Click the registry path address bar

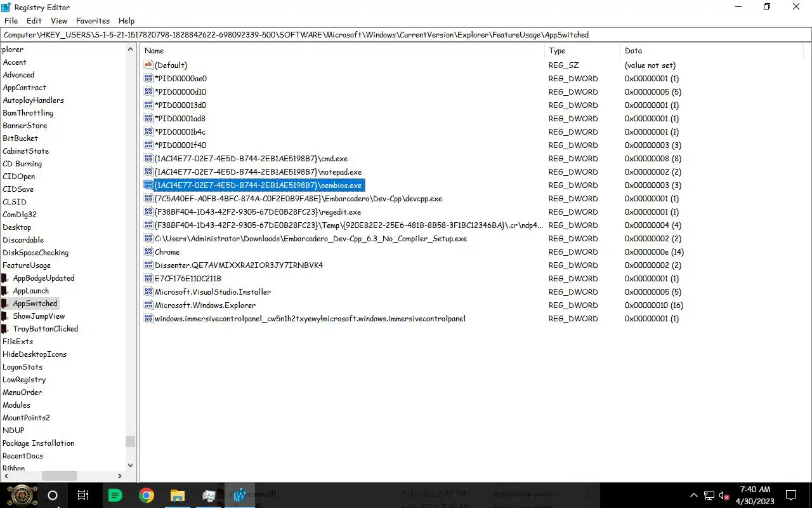(406, 35)
